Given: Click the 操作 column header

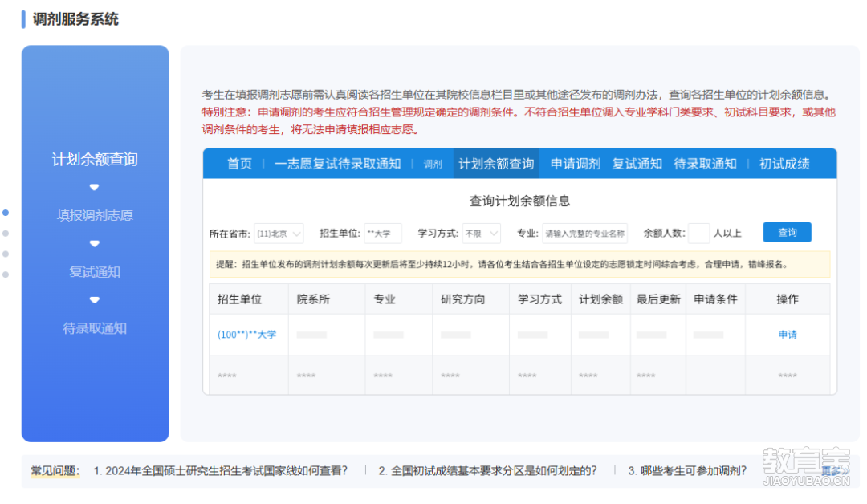Looking at the screenshot, I should point(788,299).
